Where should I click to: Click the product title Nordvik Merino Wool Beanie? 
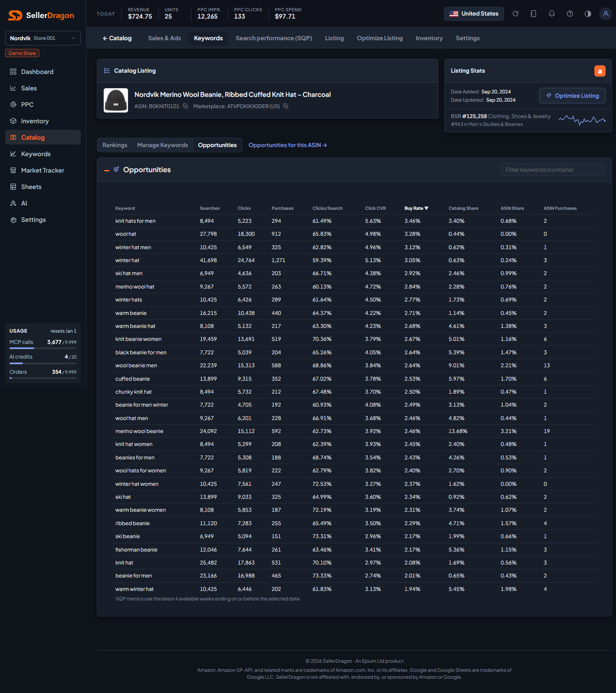click(x=233, y=94)
